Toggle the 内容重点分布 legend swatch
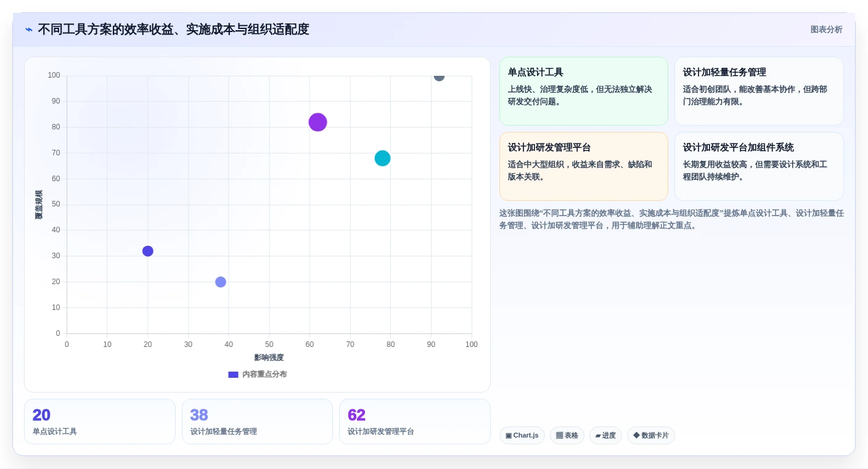Image resolution: width=868 pixels, height=469 pixels. (x=233, y=375)
